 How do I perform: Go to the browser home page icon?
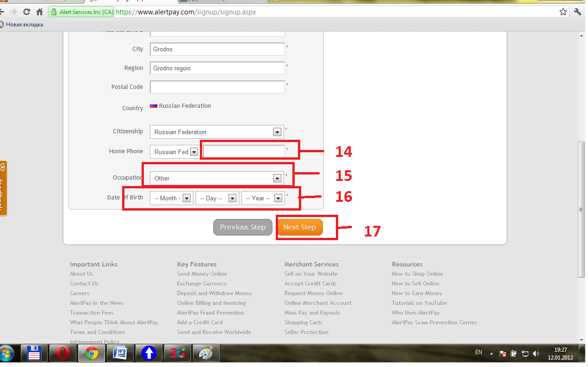(40, 12)
